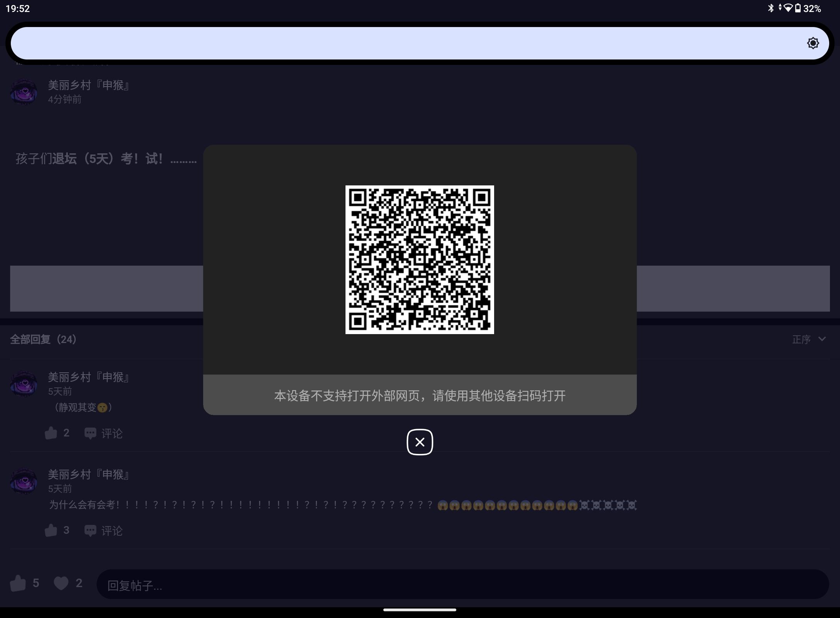Viewport: 840px width, 618px height.
Task: Open the post author's avatar at top
Action: (x=24, y=92)
